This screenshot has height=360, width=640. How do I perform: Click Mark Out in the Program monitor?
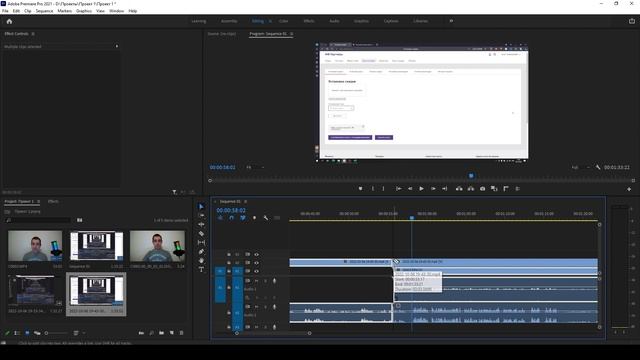pyautogui.click(x=383, y=189)
